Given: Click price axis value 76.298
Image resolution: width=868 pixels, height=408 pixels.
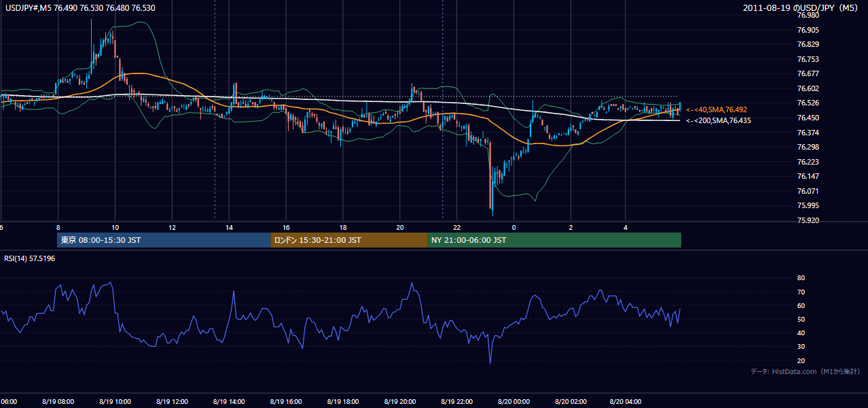Looking at the screenshot, I should click(808, 147).
